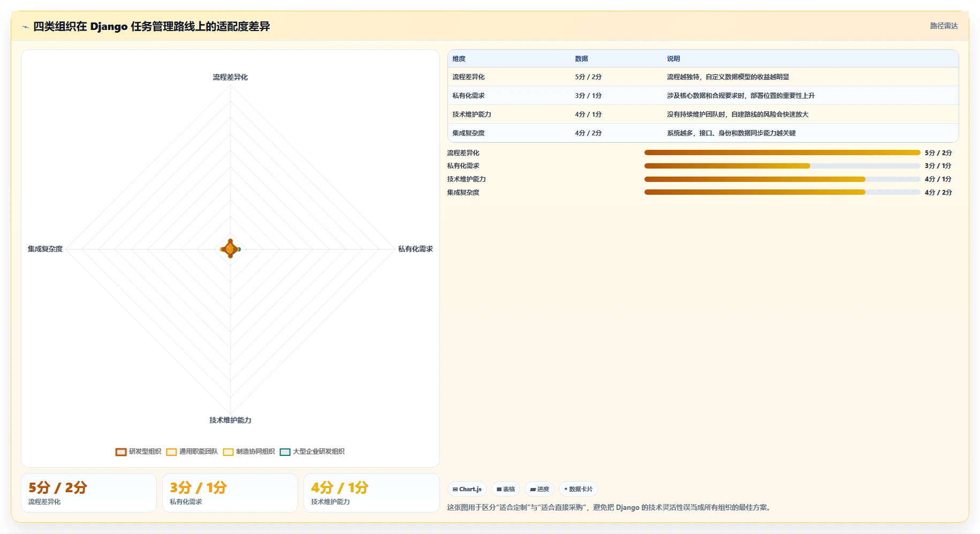
Task: Click the small icon before the dashboard title
Action: [x=25, y=27]
